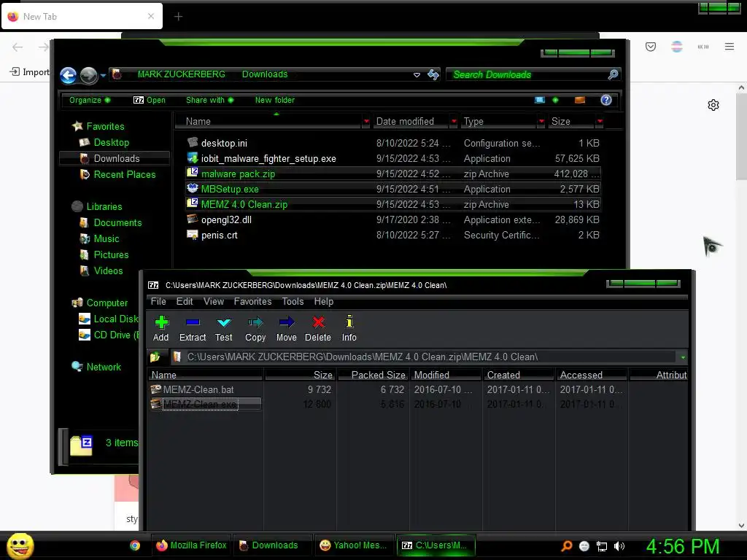Open the Size column filter arrow
The image size is (747, 560).
click(600, 122)
